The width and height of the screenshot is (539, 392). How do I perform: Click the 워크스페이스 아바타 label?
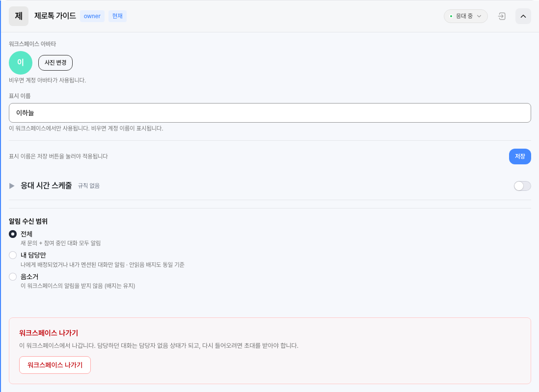pyautogui.click(x=32, y=44)
